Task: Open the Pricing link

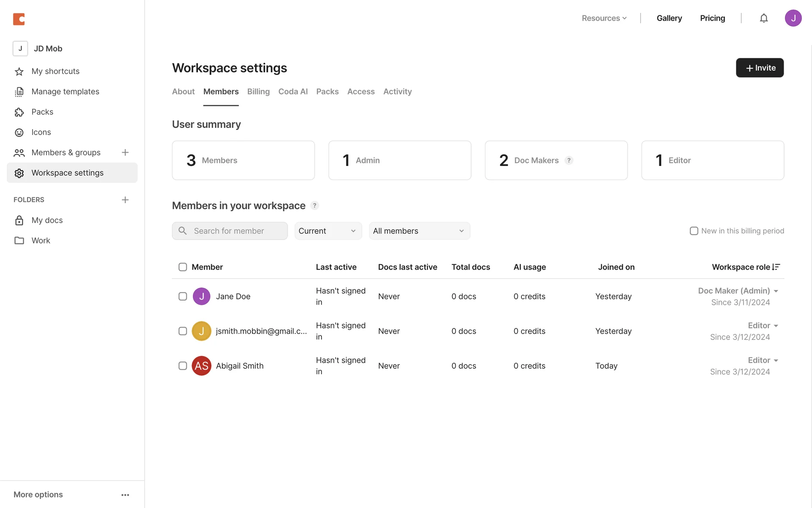Action: pos(712,18)
